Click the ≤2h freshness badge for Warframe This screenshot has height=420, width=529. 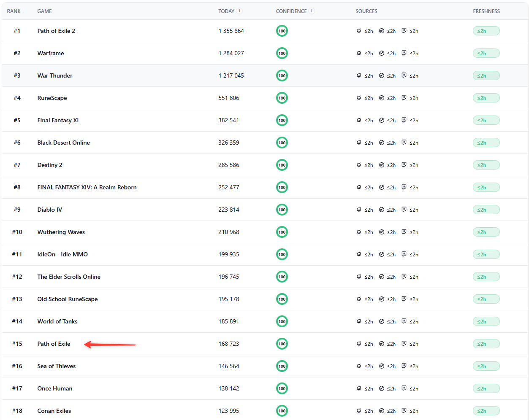(486, 53)
